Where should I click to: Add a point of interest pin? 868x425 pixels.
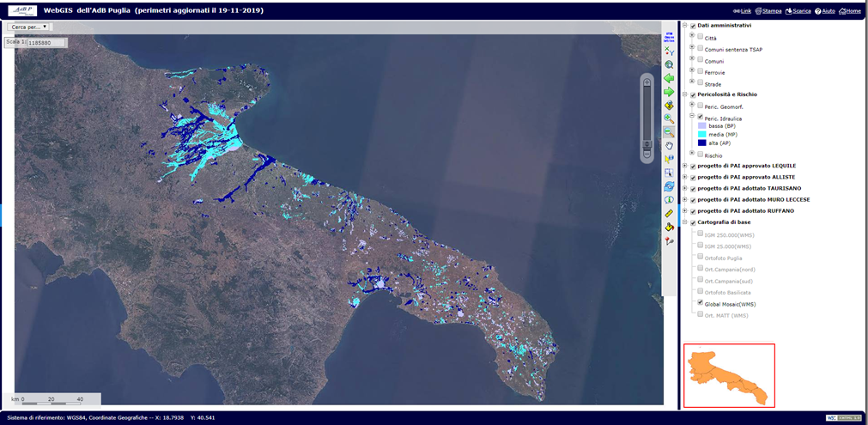[x=670, y=241]
